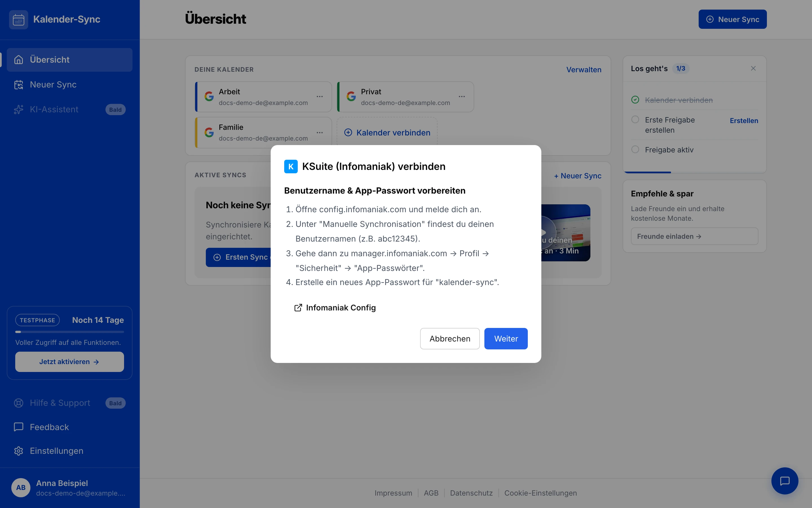Toggle the Erste Freigabe erstellen circle

tap(635, 120)
